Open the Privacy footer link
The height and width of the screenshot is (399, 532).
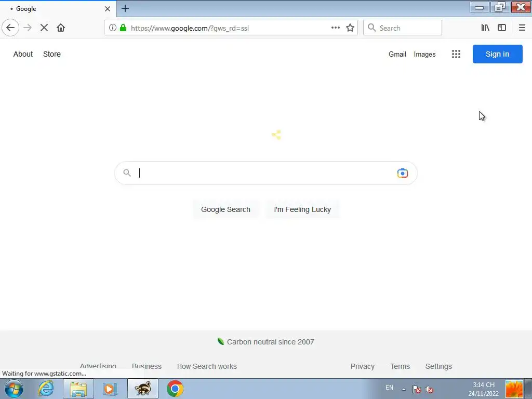(362, 366)
